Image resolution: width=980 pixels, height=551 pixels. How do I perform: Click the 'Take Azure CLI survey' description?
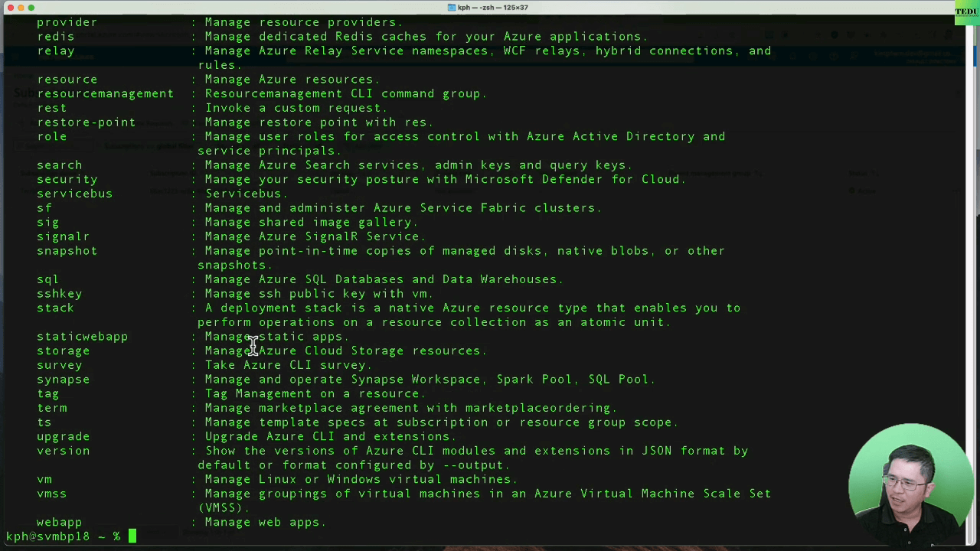288,365
